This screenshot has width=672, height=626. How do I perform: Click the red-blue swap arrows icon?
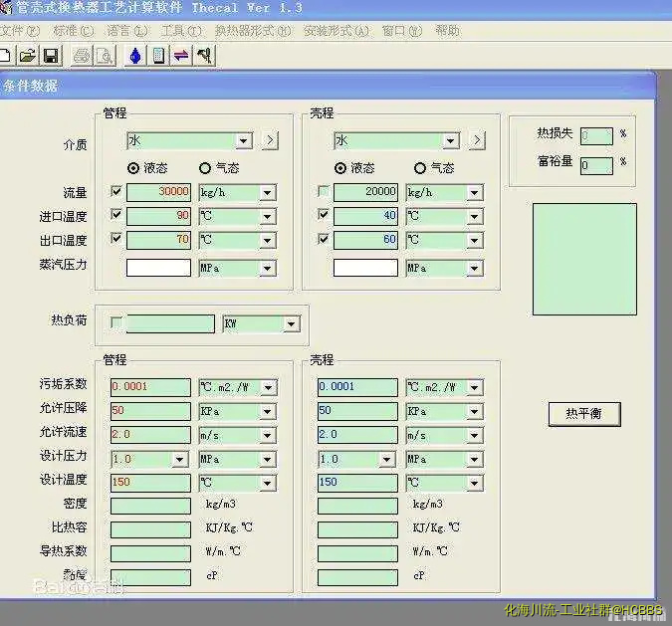[181, 56]
